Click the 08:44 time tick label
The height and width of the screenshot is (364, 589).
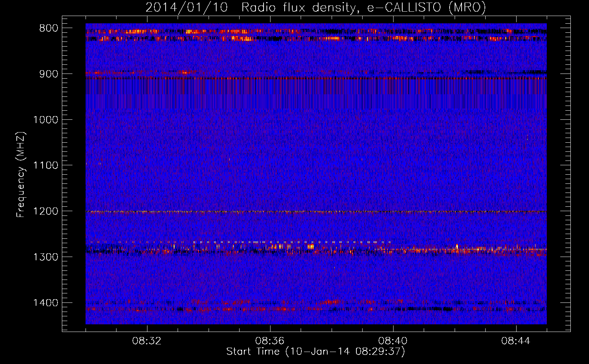(x=516, y=341)
